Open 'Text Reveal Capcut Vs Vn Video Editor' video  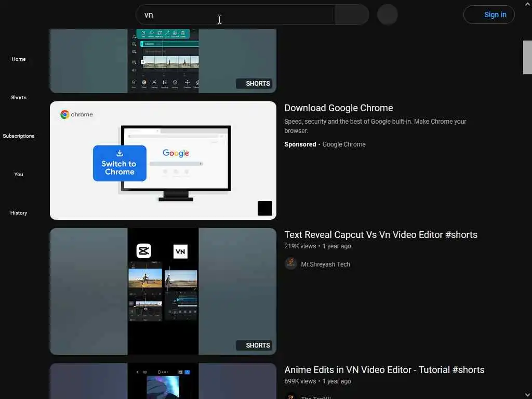tap(381, 235)
